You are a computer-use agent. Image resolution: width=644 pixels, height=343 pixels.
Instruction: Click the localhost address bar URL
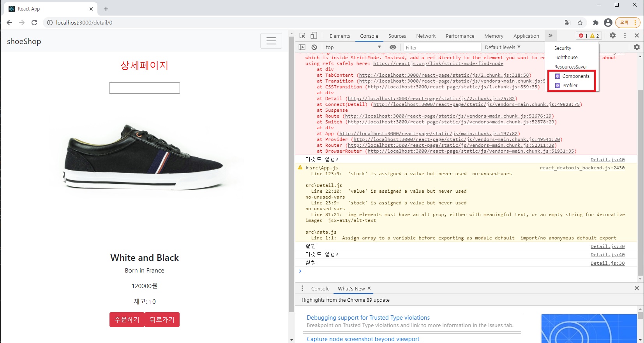[84, 23]
